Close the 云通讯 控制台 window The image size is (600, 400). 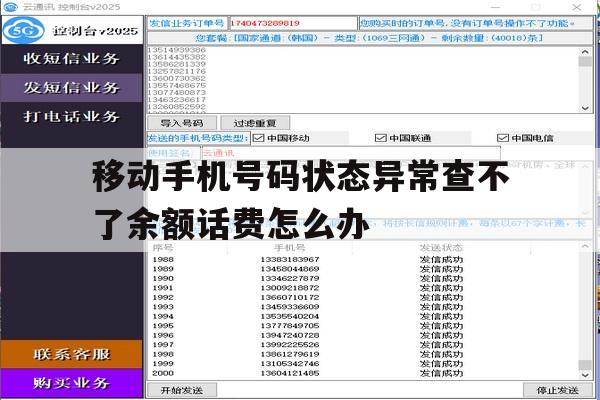tap(576, 7)
